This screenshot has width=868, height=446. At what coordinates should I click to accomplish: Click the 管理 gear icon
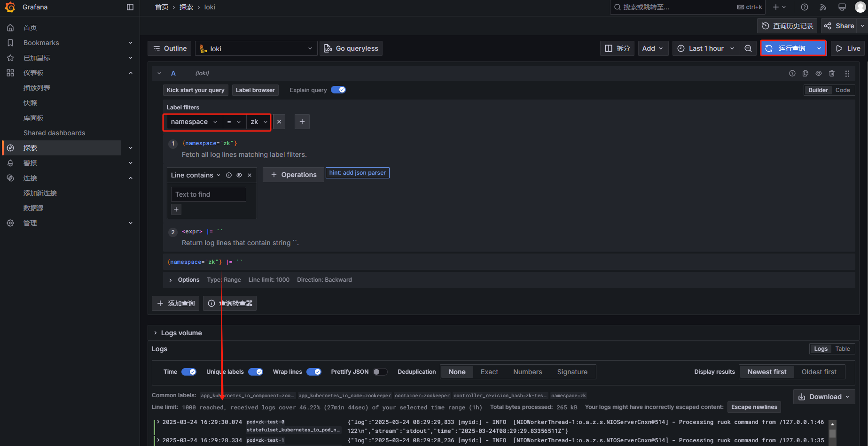tap(10, 223)
